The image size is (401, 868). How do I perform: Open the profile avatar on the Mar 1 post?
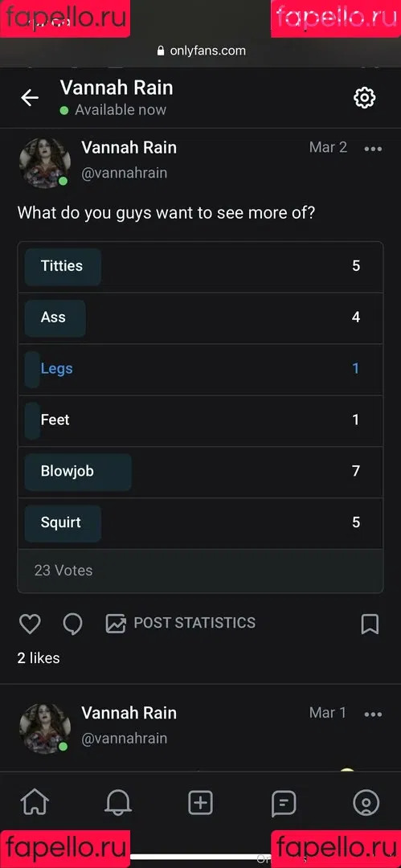point(46,728)
